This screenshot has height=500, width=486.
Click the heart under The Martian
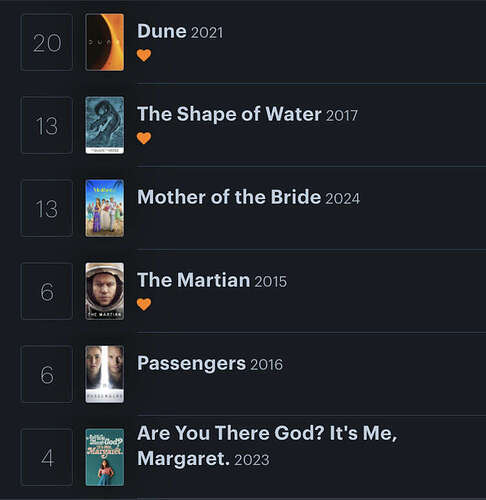[144, 304]
